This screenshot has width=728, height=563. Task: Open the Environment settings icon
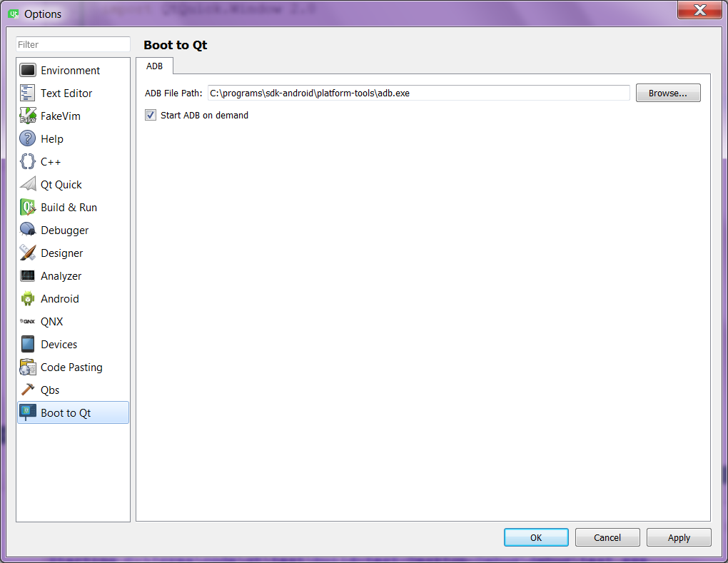pyautogui.click(x=27, y=70)
